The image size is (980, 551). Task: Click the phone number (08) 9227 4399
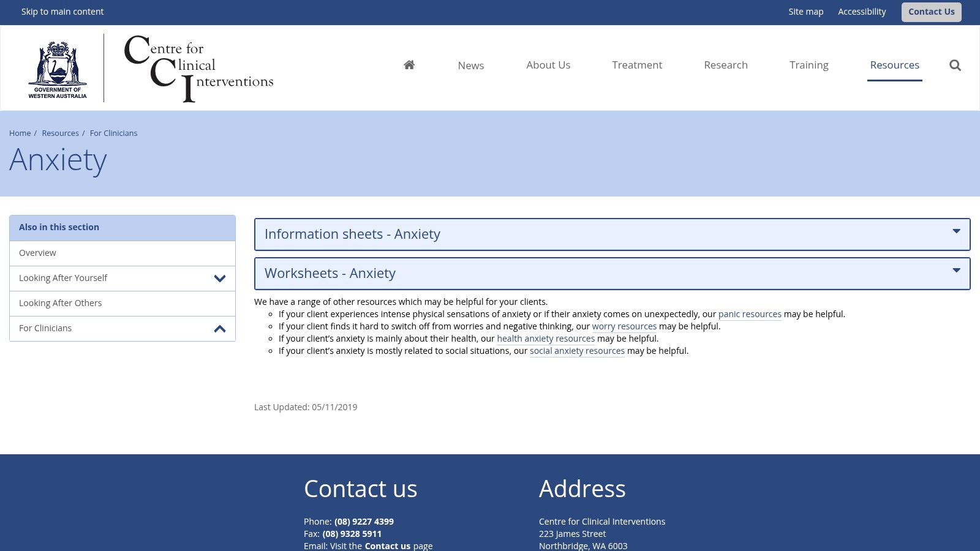[364, 522]
